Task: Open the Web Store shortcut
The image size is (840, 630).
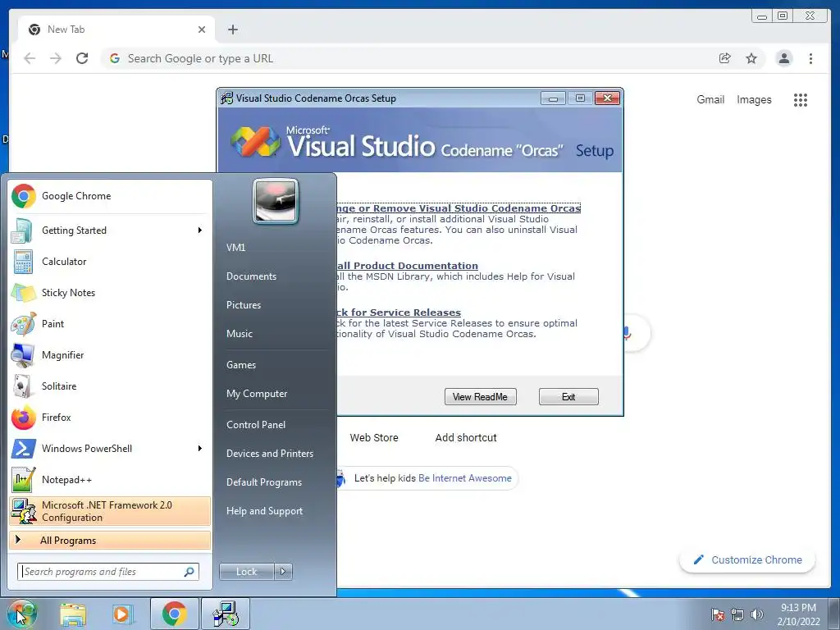Action: (374, 438)
